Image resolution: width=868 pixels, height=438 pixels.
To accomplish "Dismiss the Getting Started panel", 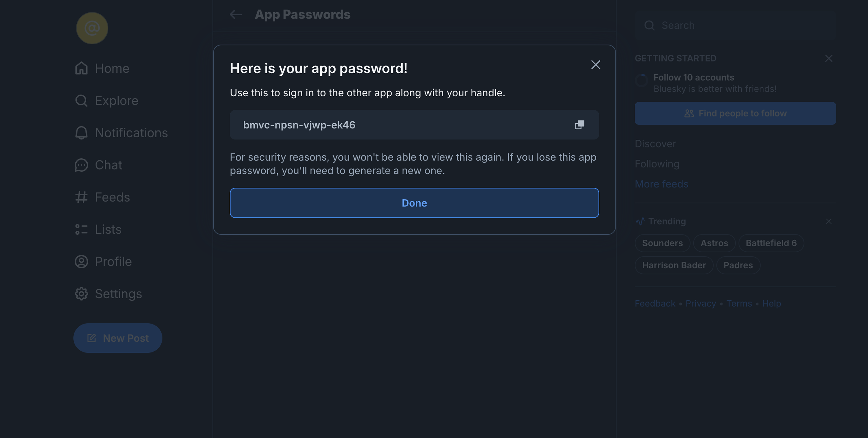I will tap(828, 58).
